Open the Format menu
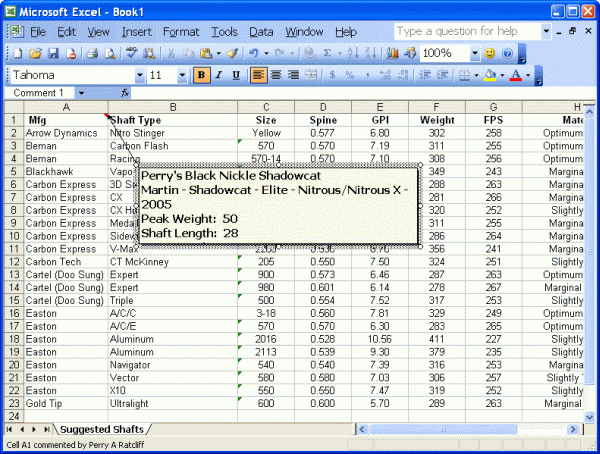Image resolution: width=600 pixels, height=454 pixels. click(181, 32)
